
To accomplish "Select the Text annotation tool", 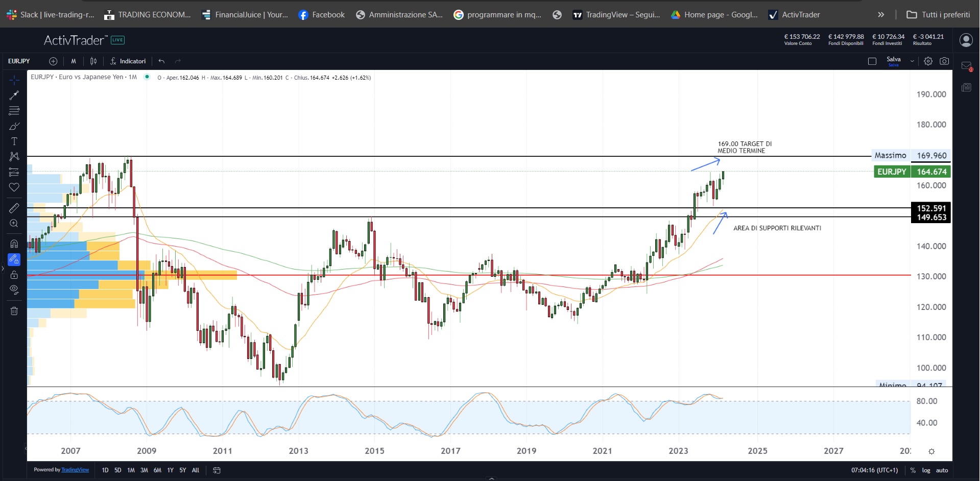I will point(14,141).
